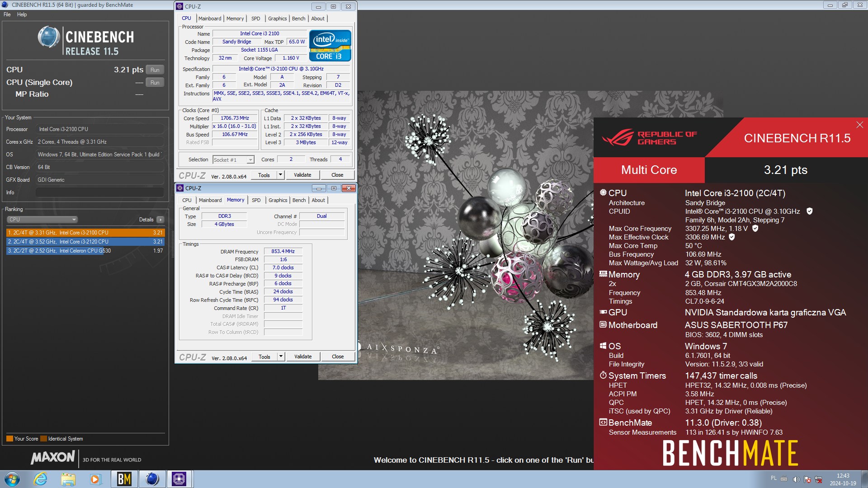The image size is (868, 488).
Task: Minimize the upper CPU-Z window
Action: pos(318,7)
